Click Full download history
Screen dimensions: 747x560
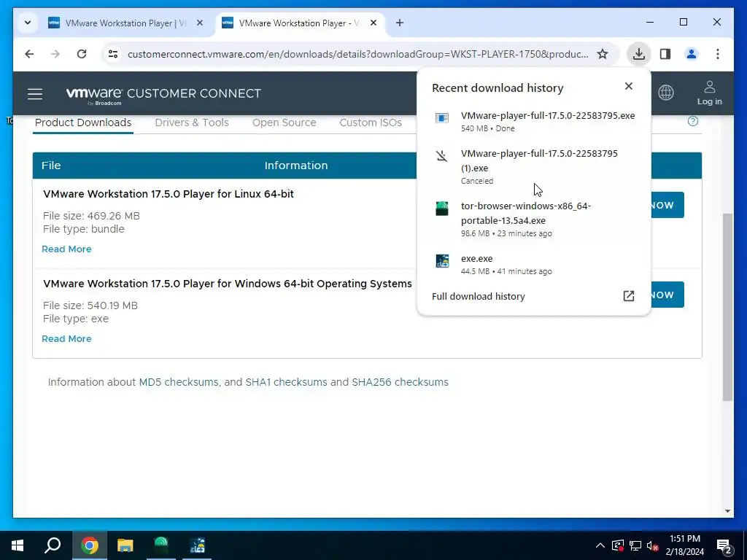479,296
